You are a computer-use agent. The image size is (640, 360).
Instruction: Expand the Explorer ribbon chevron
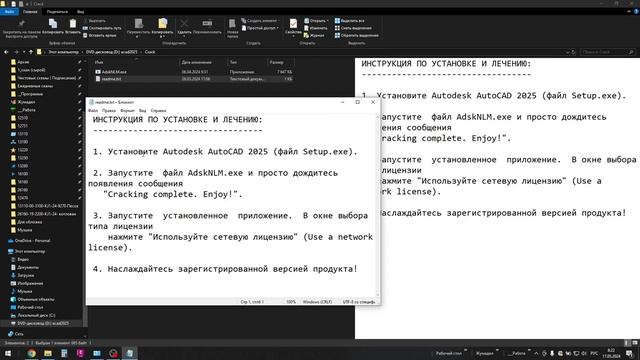point(629,12)
